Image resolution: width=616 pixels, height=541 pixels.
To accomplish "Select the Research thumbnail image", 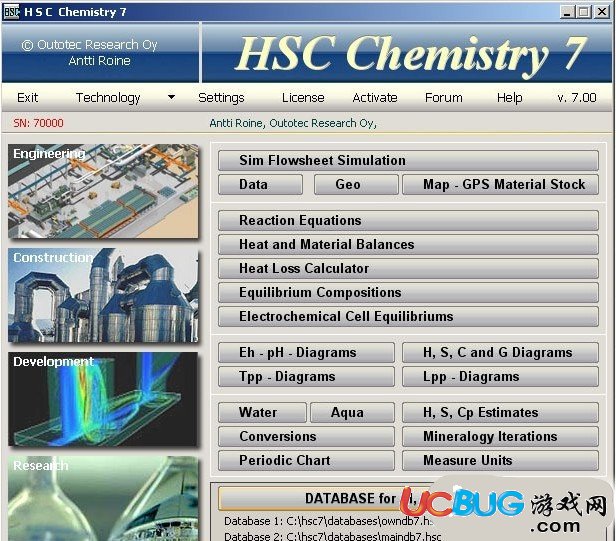I will (x=103, y=499).
